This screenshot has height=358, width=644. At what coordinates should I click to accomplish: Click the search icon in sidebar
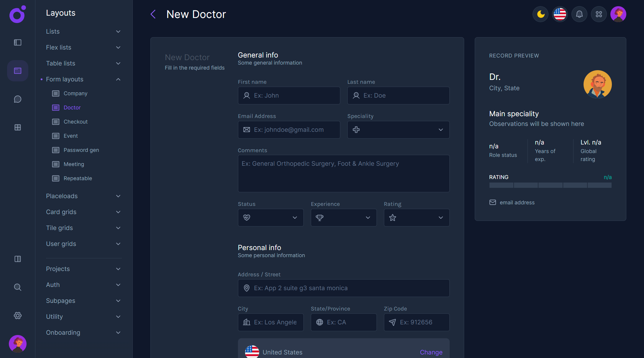18,287
